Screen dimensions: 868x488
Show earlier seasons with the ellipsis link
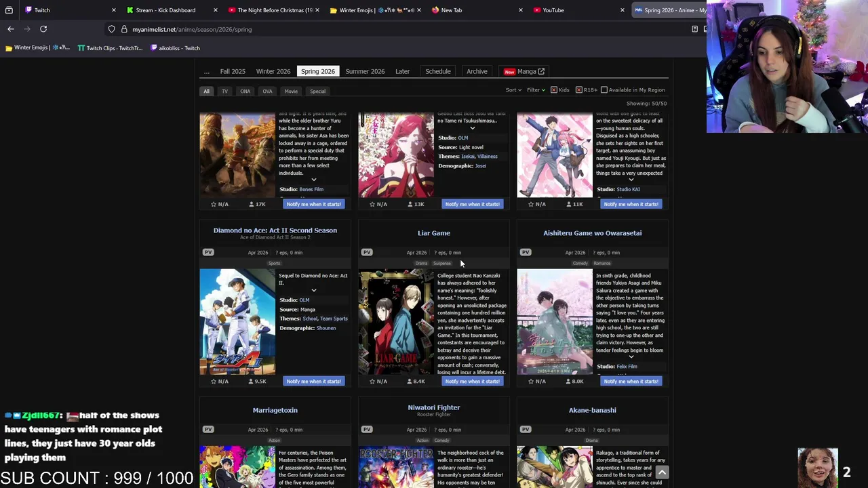[x=206, y=71]
